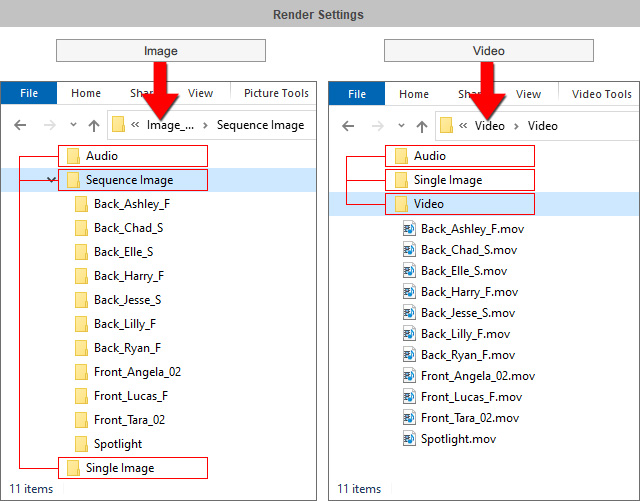The image size is (640, 501).
Task: Switch to Picture Tools tab
Action: [276, 94]
